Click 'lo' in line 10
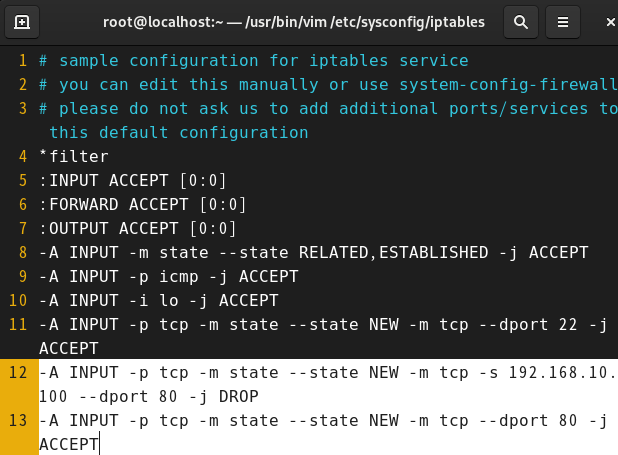Image resolution: width=618 pixels, height=455 pixels. click(x=169, y=300)
